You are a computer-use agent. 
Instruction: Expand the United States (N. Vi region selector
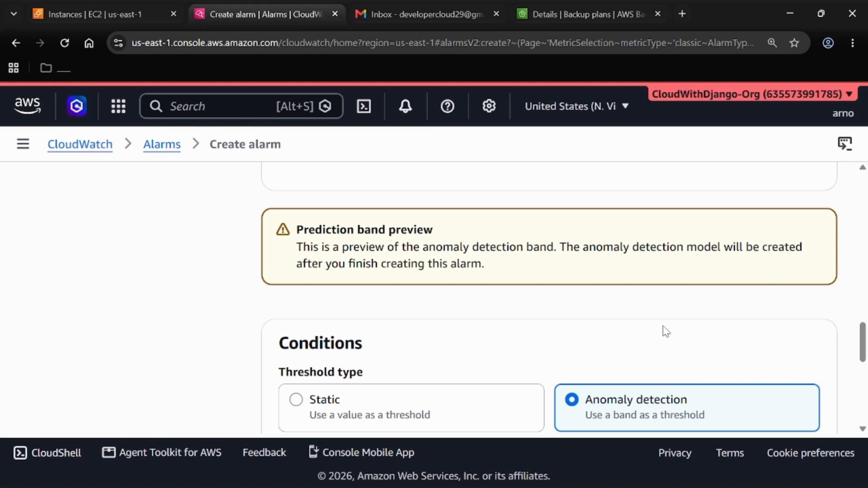tap(577, 106)
